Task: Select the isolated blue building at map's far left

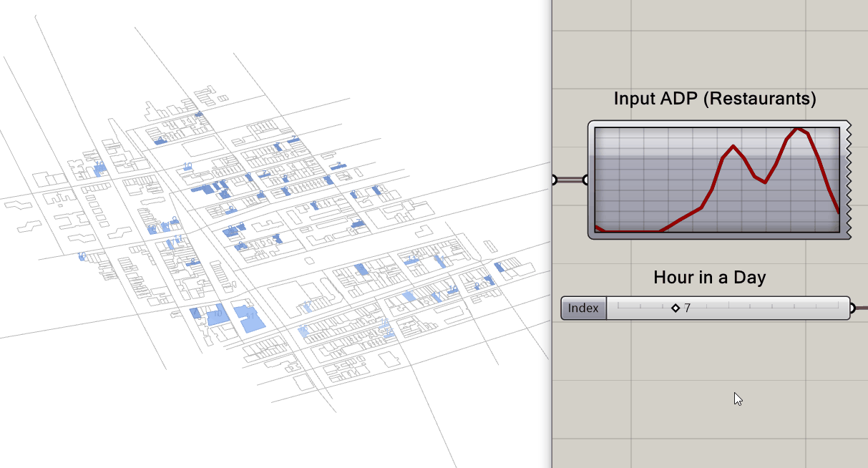Action: [83, 256]
